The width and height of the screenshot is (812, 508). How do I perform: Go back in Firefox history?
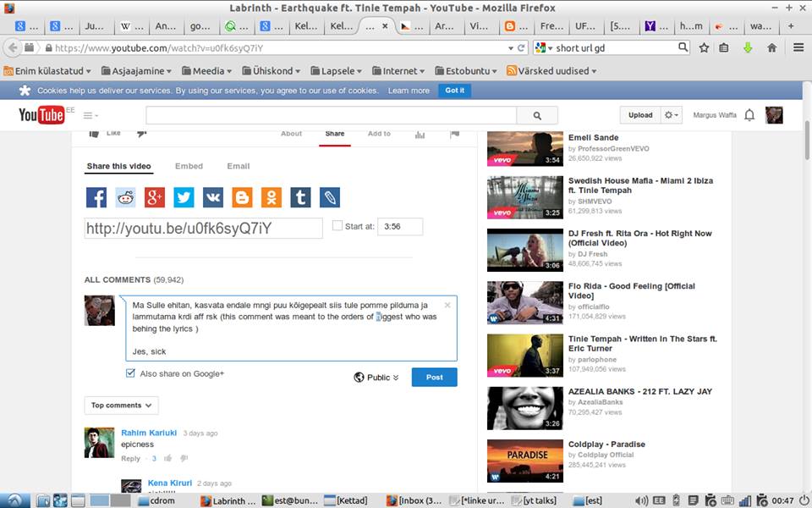[x=13, y=47]
